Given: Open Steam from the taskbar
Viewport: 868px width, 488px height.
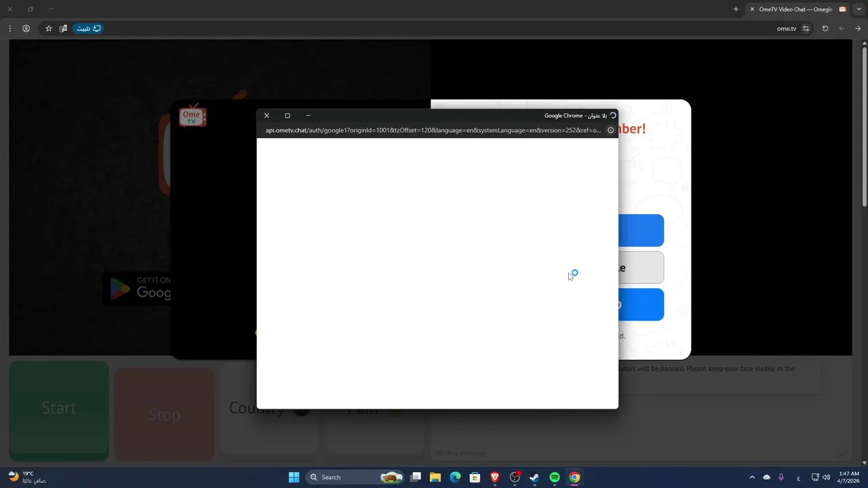Looking at the screenshot, I should tap(534, 477).
